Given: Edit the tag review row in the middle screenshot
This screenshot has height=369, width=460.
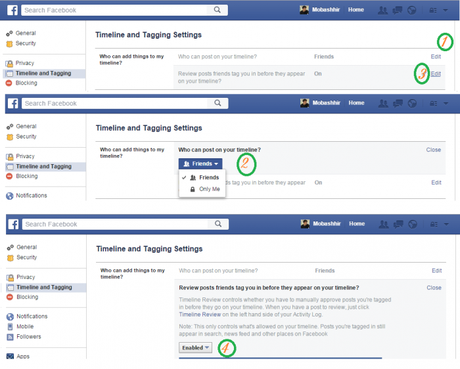Looking at the screenshot, I should click(x=436, y=182).
